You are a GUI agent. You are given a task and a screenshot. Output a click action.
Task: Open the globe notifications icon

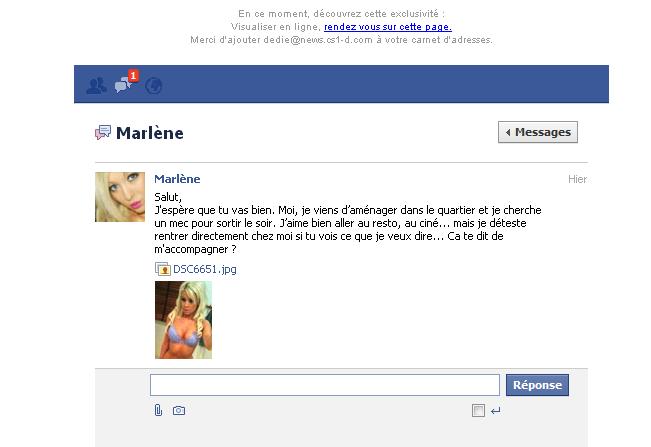click(x=154, y=85)
